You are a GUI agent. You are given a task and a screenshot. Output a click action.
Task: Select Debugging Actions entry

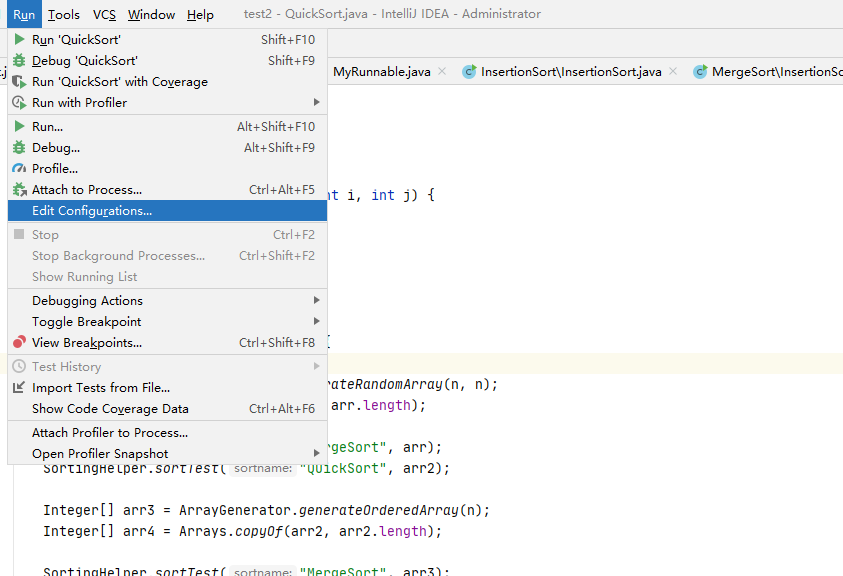click(x=167, y=300)
